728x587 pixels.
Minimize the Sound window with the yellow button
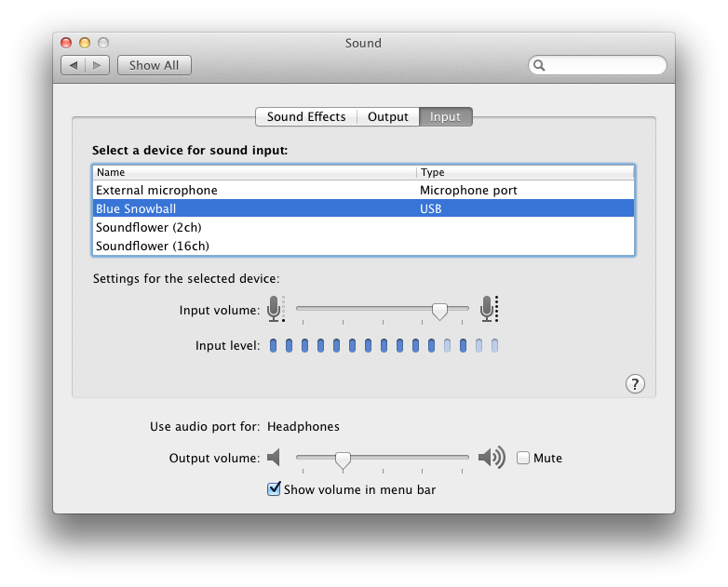85,43
